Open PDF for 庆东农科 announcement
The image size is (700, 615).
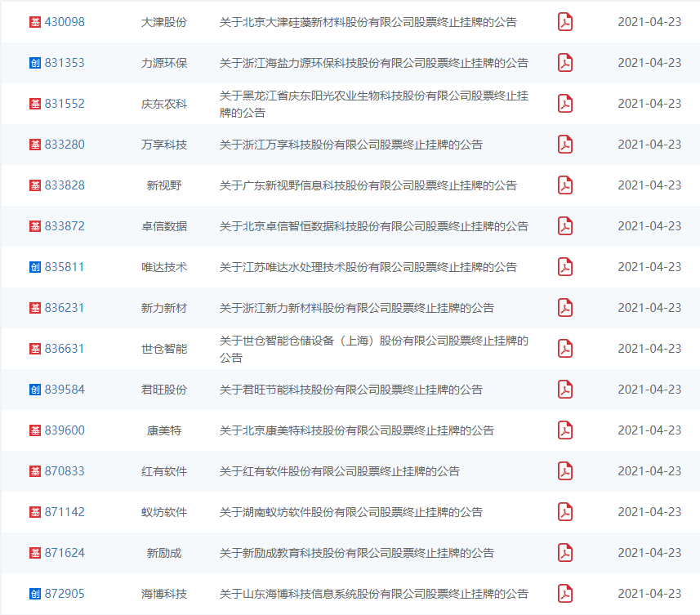565,104
